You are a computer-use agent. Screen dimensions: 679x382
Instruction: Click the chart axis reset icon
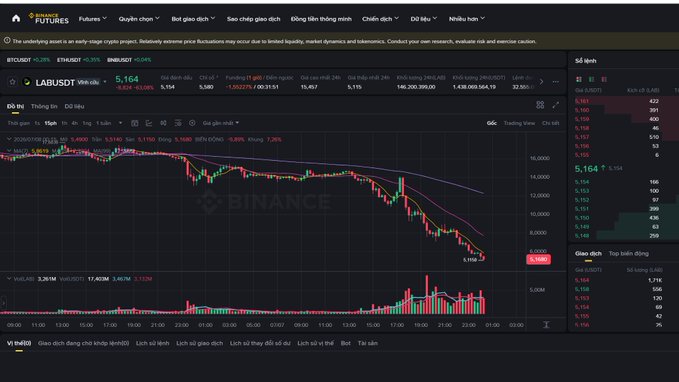click(546, 324)
